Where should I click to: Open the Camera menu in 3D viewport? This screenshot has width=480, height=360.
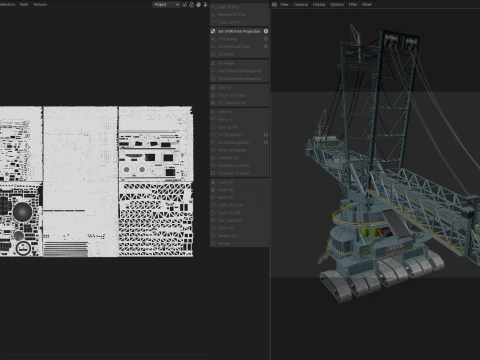(x=300, y=5)
